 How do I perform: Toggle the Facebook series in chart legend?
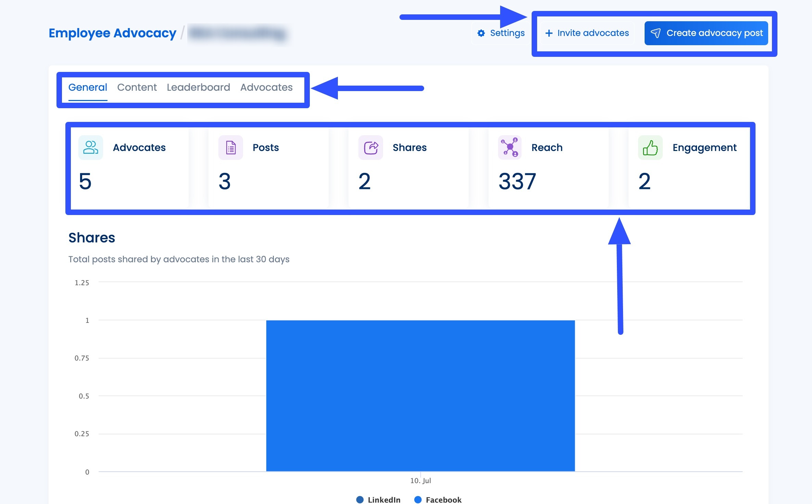[x=438, y=500]
